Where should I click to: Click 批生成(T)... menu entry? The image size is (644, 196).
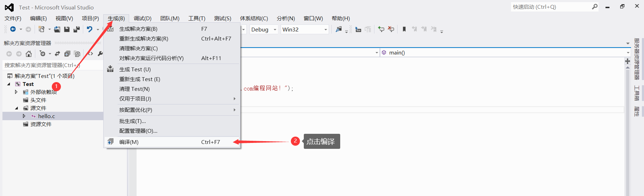point(132,121)
